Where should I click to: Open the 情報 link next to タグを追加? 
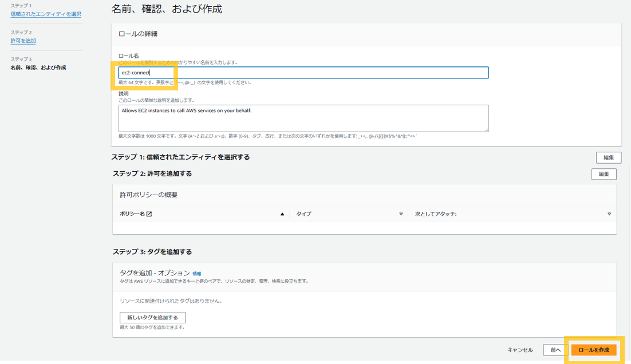pyautogui.click(x=197, y=274)
